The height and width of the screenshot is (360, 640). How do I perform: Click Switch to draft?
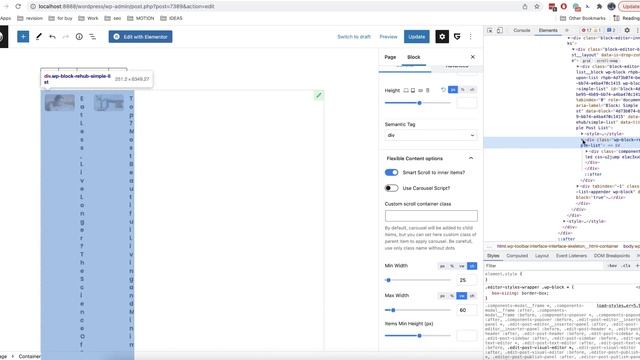coord(354,37)
